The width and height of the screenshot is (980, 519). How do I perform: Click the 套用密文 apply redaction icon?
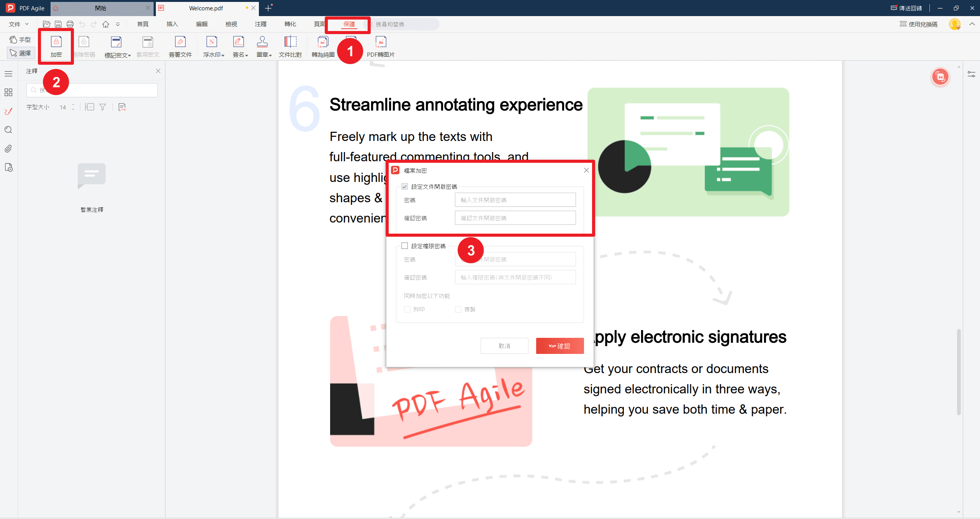pos(148,42)
